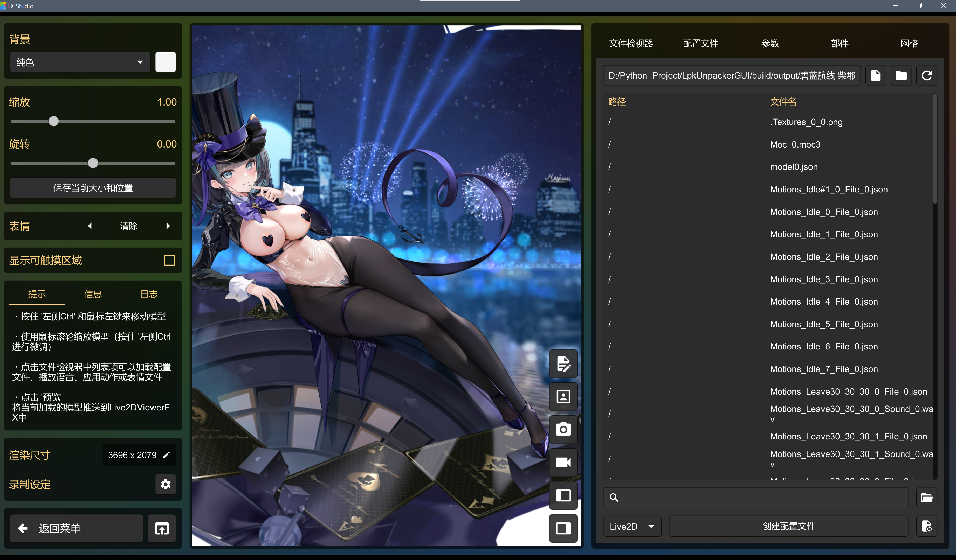Toggle the left sidebar panel layout icon
The width and height of the screenshot is (956, 560).
click(x=563, y=495)
